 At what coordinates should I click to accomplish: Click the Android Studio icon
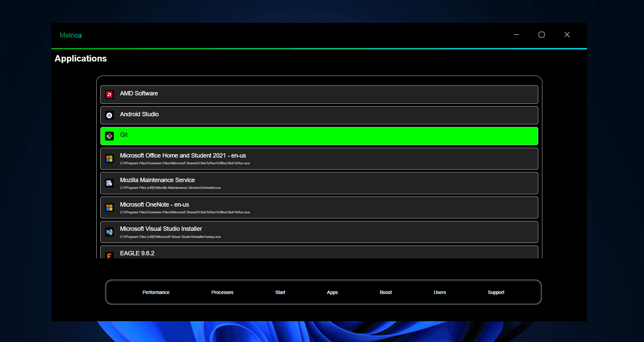(109, 116)
